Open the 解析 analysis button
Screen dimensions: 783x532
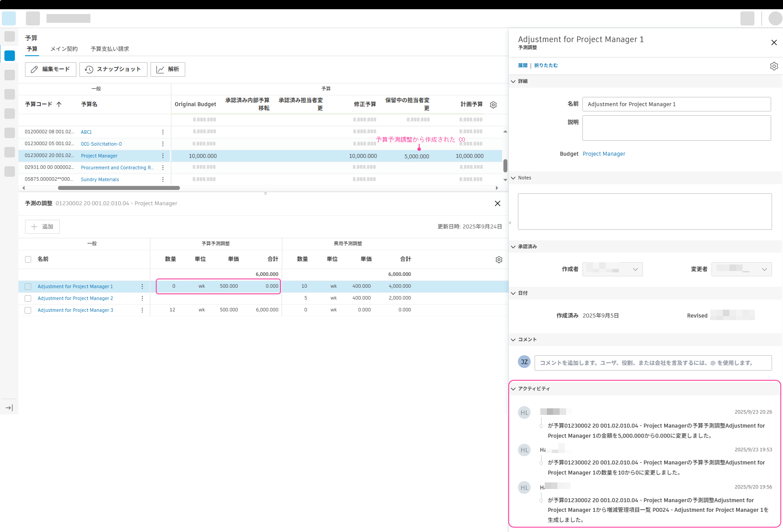tap(168, 69)
